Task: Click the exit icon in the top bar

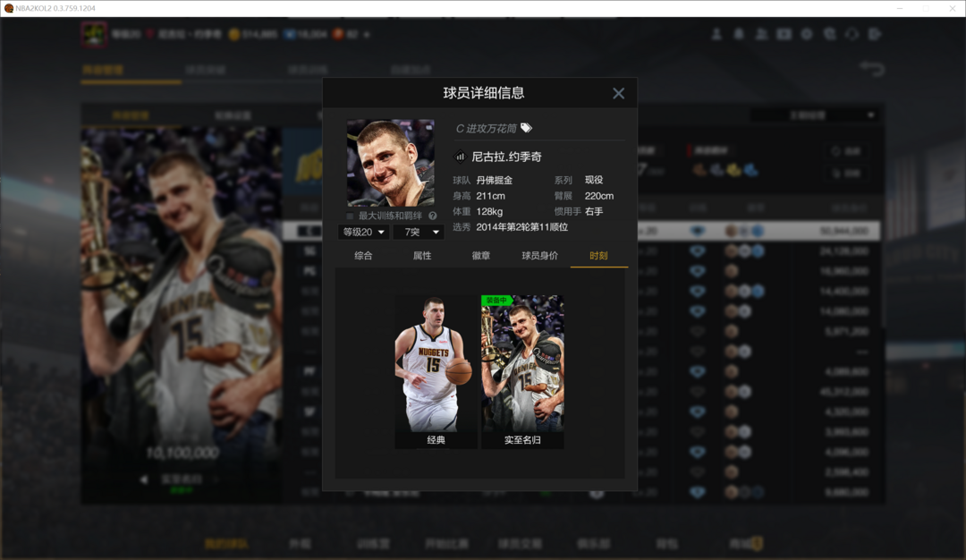Action: (875, 34)
